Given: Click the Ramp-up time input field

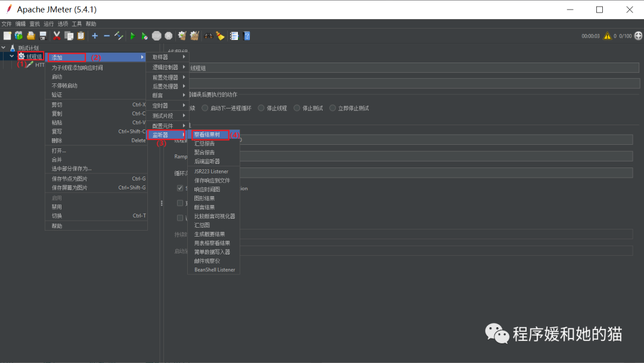Looking at the screenshot, I should tap(436, 156).
